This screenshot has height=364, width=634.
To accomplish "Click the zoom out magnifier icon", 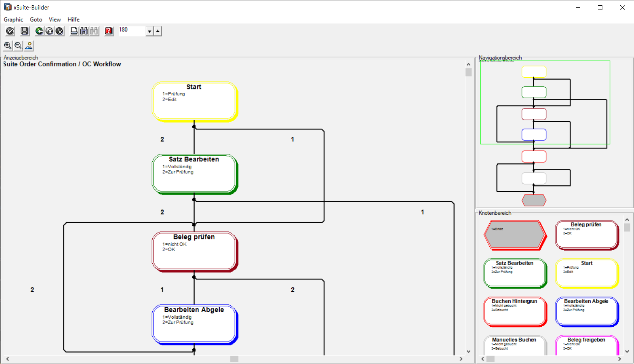I will pyautogui.click(x=18, y=46).
